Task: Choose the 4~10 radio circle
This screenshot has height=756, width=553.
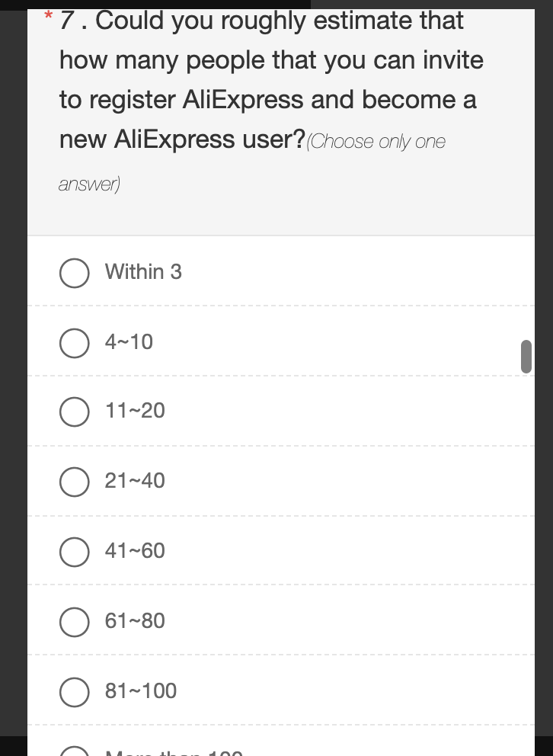Action: point(74,343)
